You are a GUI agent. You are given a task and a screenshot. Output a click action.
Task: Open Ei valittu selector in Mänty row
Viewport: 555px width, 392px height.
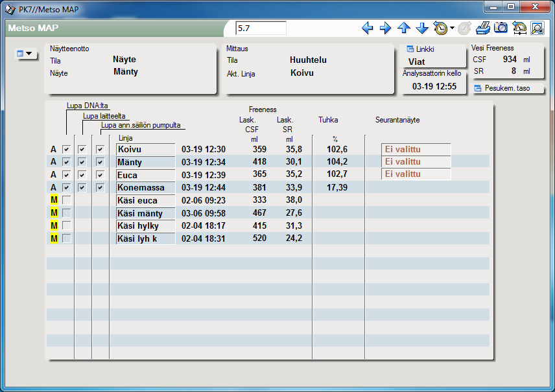pyautogui.click(x=416, y=162)
